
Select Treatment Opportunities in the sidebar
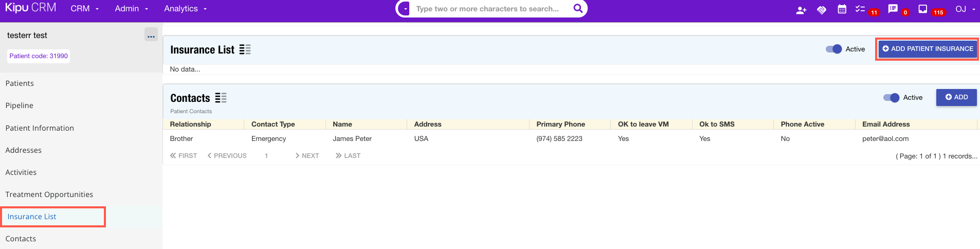pos(49,194)
